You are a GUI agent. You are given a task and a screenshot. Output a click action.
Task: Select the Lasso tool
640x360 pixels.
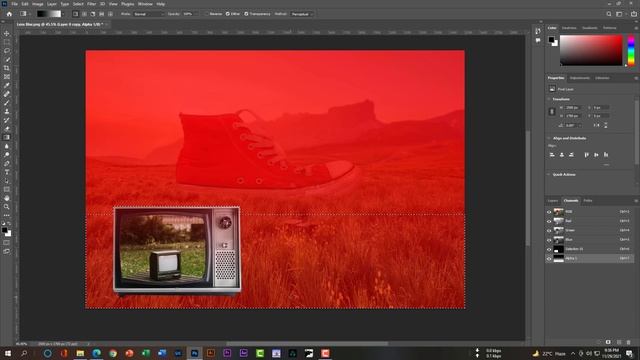7,51
